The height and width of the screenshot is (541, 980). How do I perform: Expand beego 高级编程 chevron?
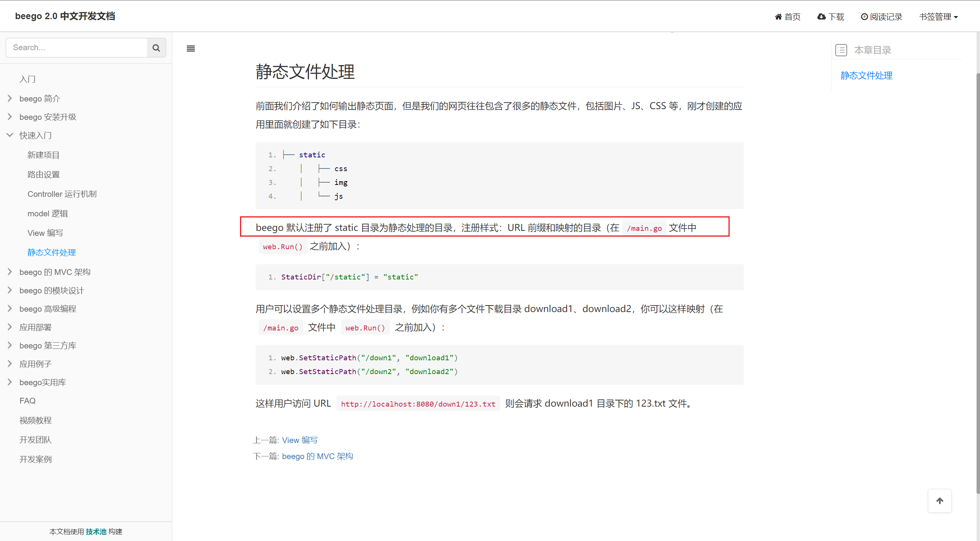[10, 309]
